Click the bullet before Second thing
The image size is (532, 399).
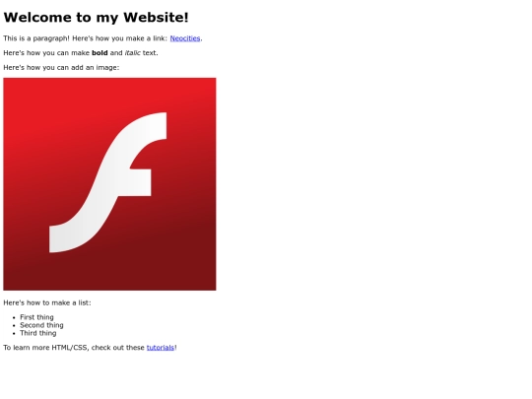pyautogui.click(x=14, y=326)
